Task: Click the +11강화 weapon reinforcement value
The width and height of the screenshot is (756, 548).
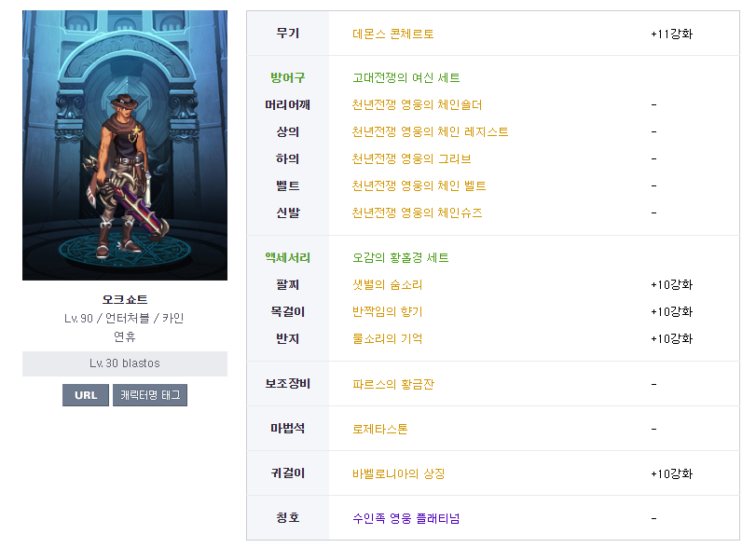Action: (671, 34)
